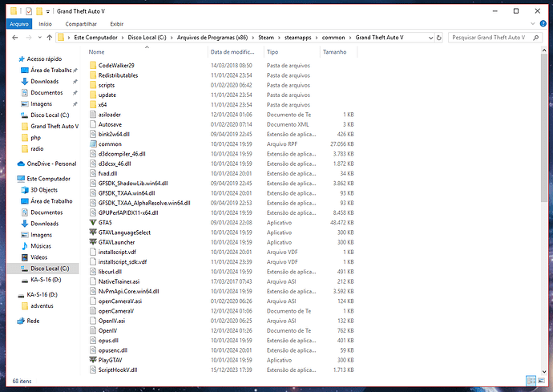Click the scripts folder icon
This screenshot has height=392, width=553.
(x=93, y=85)
